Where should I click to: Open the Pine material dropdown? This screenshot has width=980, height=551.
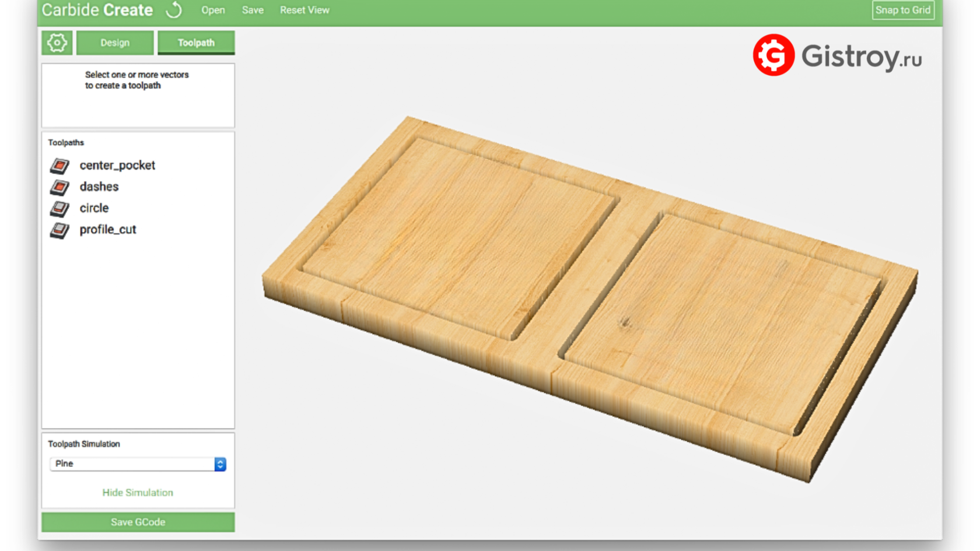pyautogui.click(x=138, y=464)
